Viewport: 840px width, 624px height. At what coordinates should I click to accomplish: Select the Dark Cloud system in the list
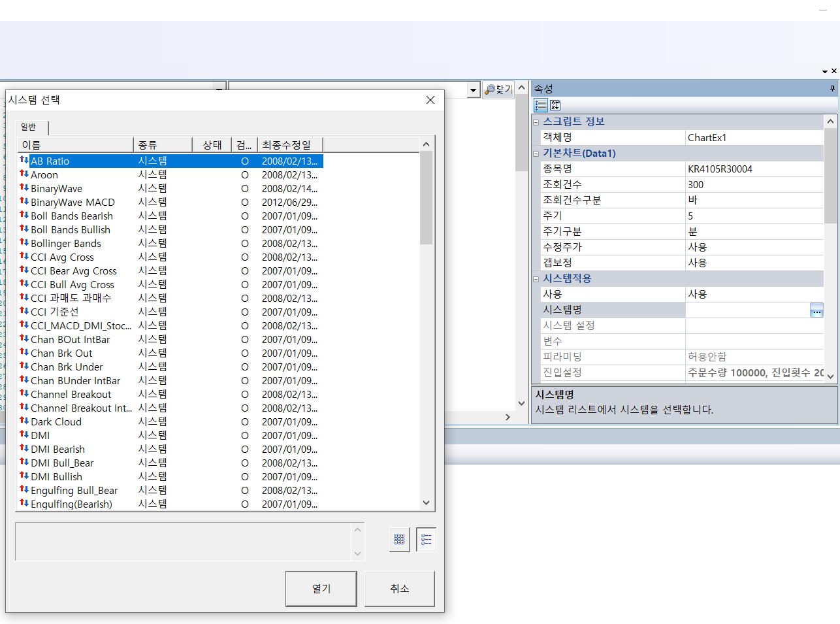[56, 422]
